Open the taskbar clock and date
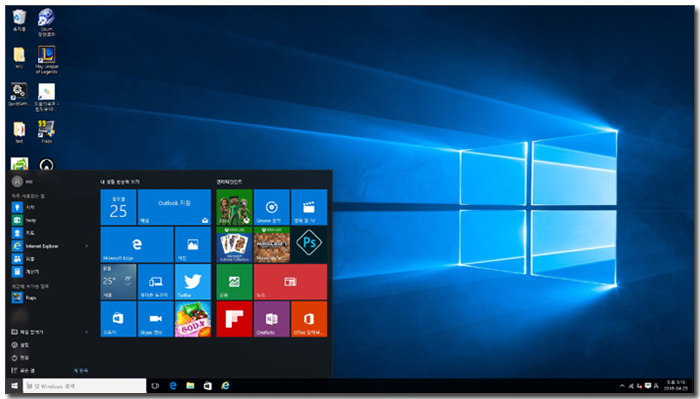The image size is (700, 399). 675,386
